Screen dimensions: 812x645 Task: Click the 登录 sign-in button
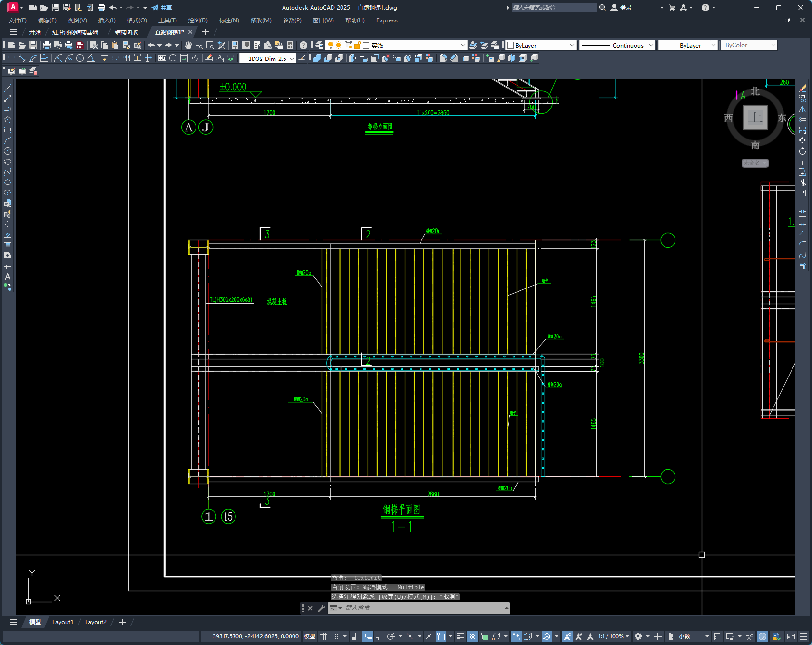coord(621,8)
